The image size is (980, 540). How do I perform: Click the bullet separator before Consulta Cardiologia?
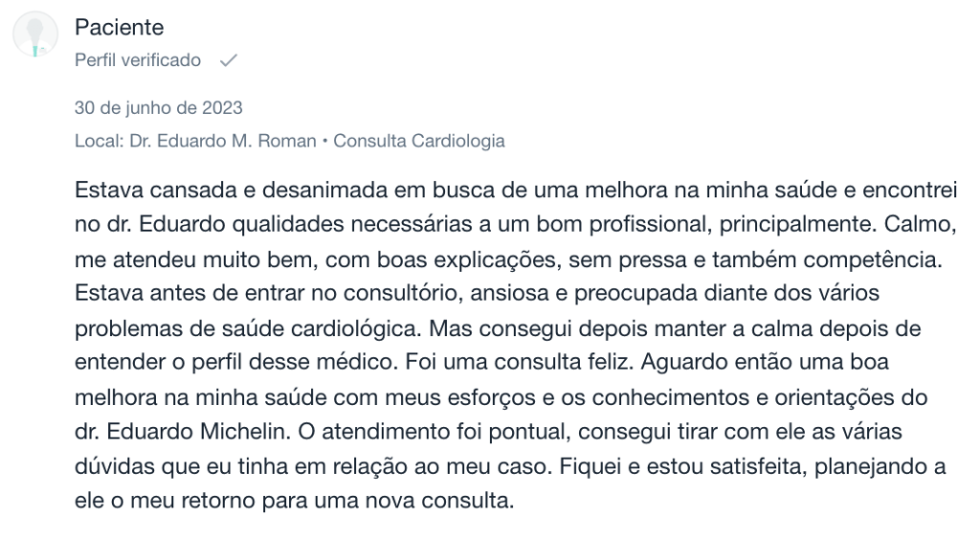pos(325,142)
